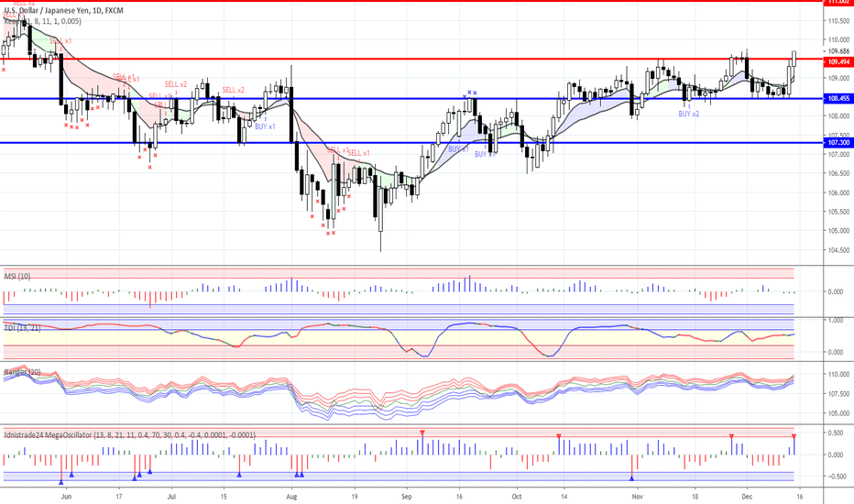854x504 pixels.
Task: Click blue up-triangle marker near November MegaOscillator
Action: 631,477
